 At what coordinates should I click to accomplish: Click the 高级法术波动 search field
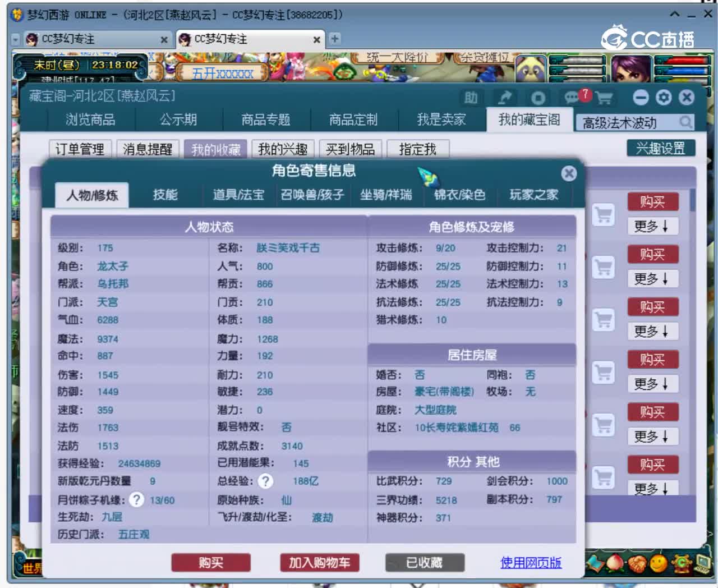[x=627, y=122]
